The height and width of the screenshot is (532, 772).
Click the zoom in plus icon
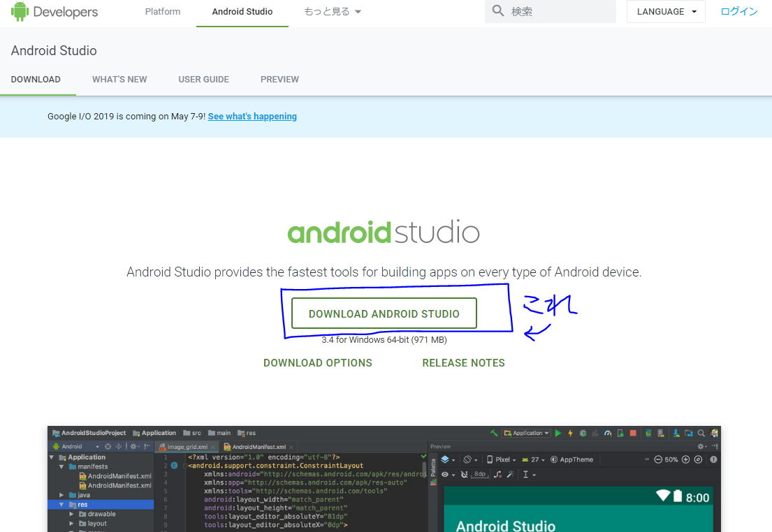pos(685,459)
